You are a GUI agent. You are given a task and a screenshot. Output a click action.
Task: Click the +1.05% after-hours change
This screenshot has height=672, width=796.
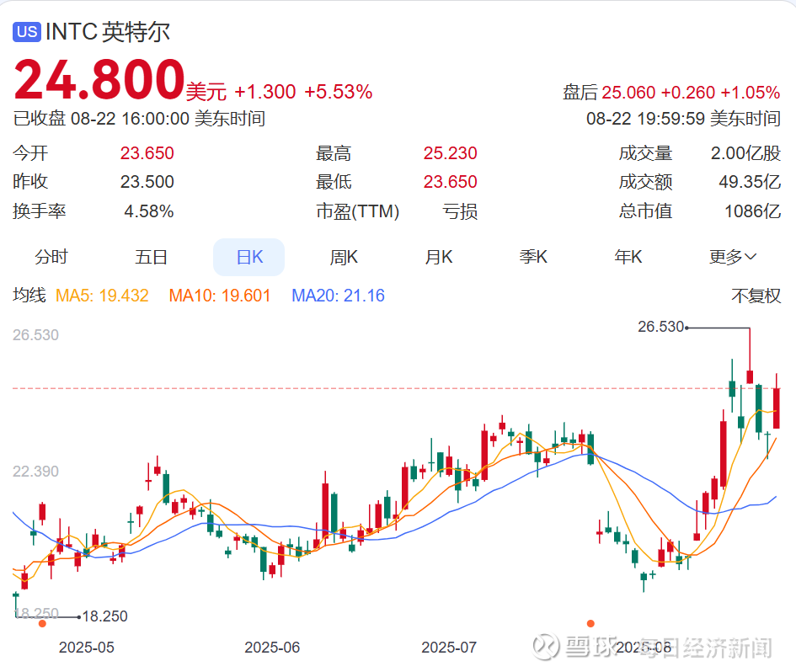pos(751,93)
